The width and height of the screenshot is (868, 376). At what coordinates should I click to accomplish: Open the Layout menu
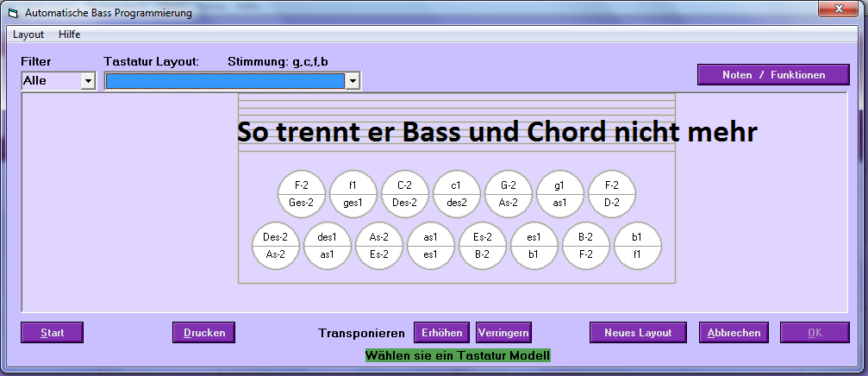click(28, 34)
